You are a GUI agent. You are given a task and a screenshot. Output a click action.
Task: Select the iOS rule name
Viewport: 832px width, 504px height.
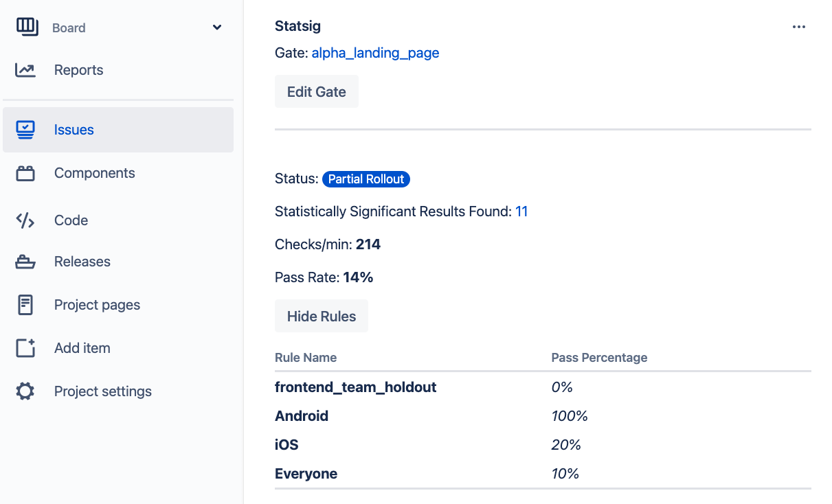click(x=286, y=445)
